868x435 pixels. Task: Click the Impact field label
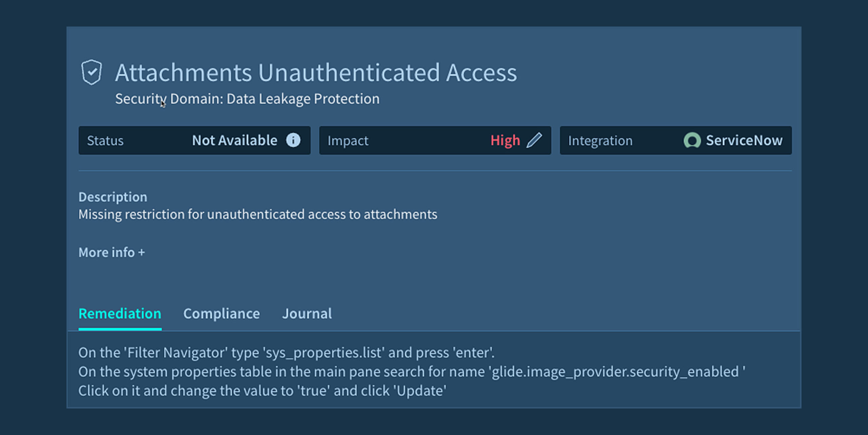point(348,141)
